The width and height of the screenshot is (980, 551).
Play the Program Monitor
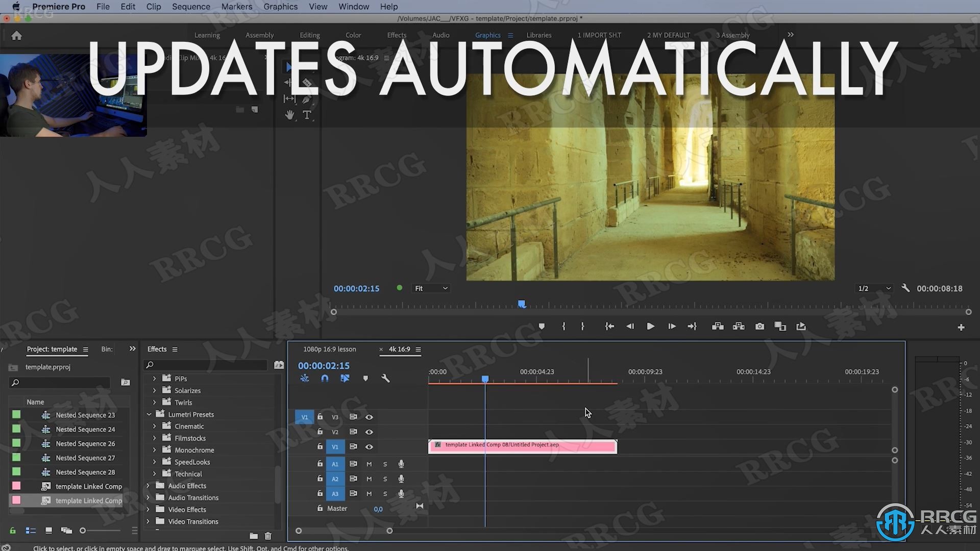pyautogui.click(x=651, y=327)
